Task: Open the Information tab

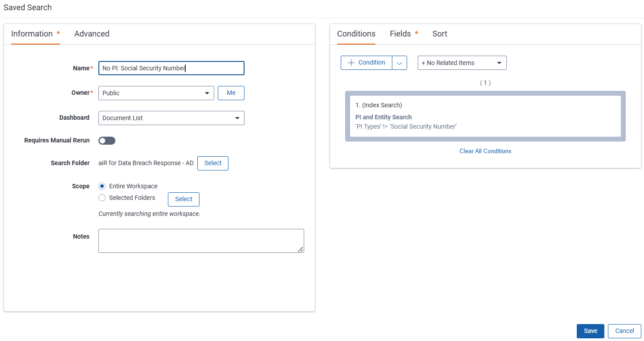Action: tap(35, 34)
